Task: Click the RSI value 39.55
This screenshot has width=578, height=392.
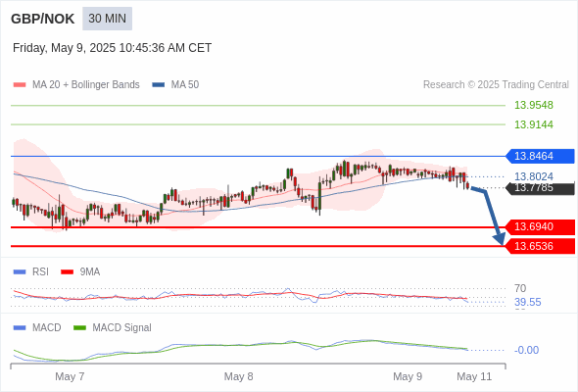Action: click(x=527, y=303)
